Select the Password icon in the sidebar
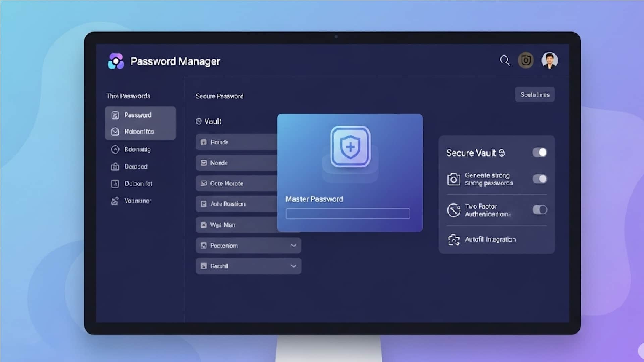The height and width of the screenshot is (362, 644). (115, 115)
